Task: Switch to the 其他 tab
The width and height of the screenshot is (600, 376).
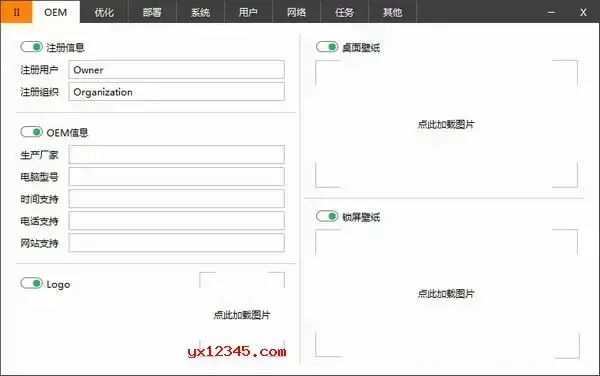Action: coord(393,12)
